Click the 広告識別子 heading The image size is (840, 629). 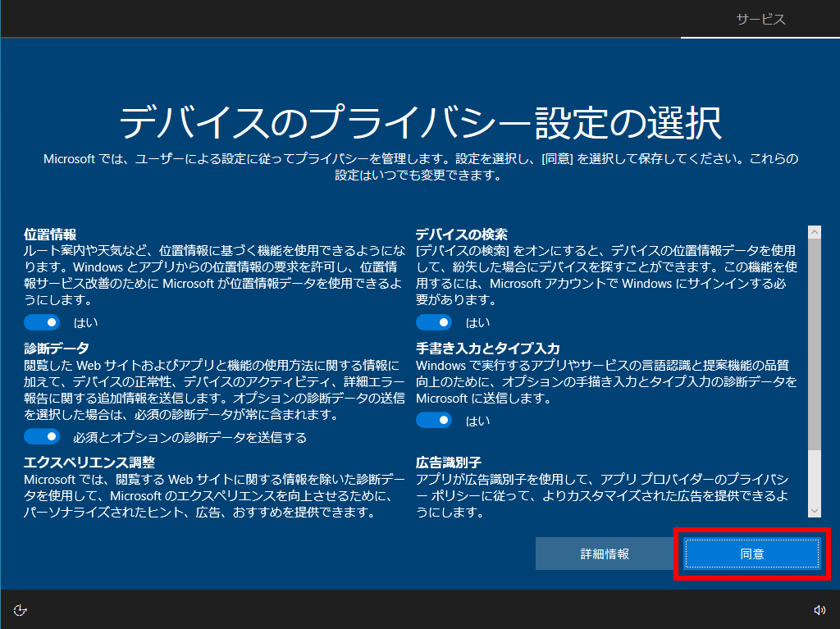tap(449, 463)
